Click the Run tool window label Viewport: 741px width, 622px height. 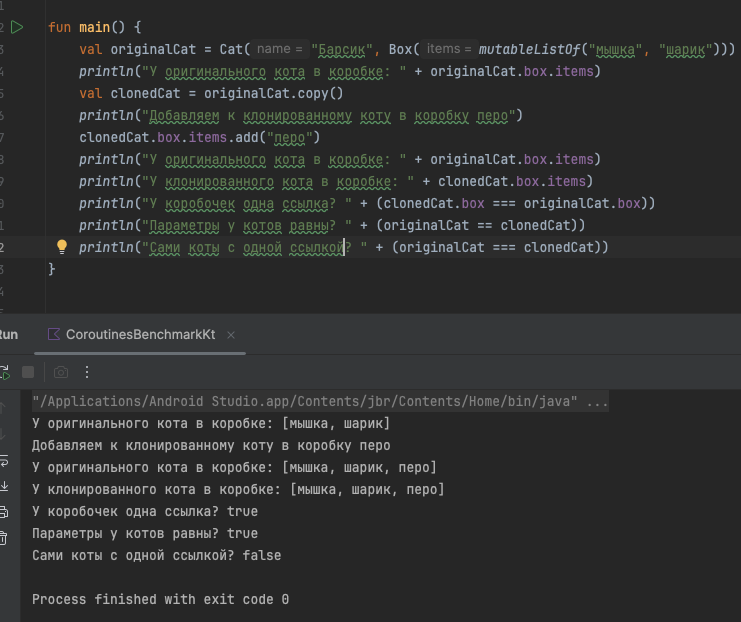[8, 335]
